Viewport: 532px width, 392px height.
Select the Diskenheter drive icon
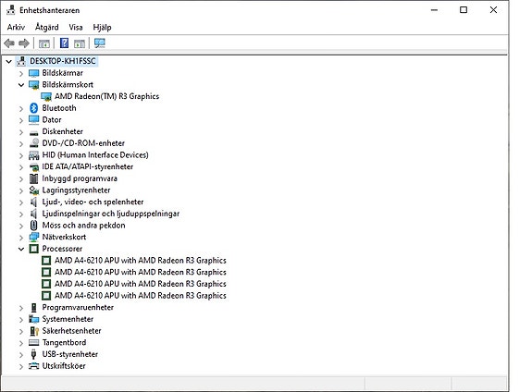point(34,132)
